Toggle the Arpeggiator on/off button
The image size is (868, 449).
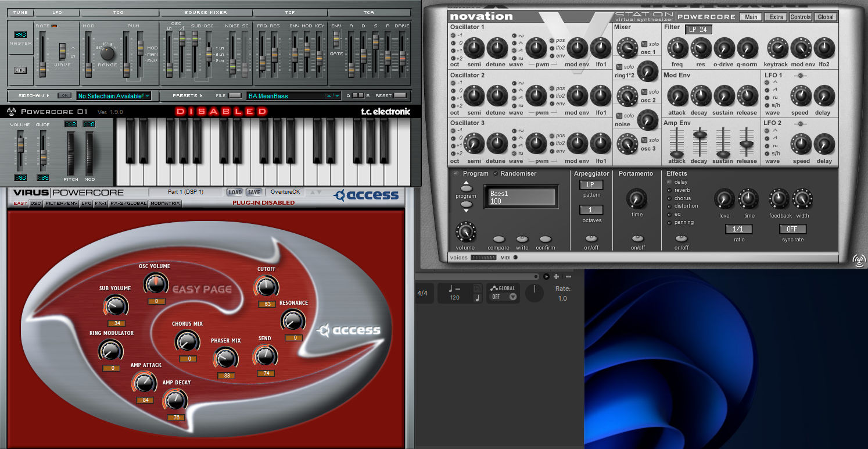coord(591,238)
